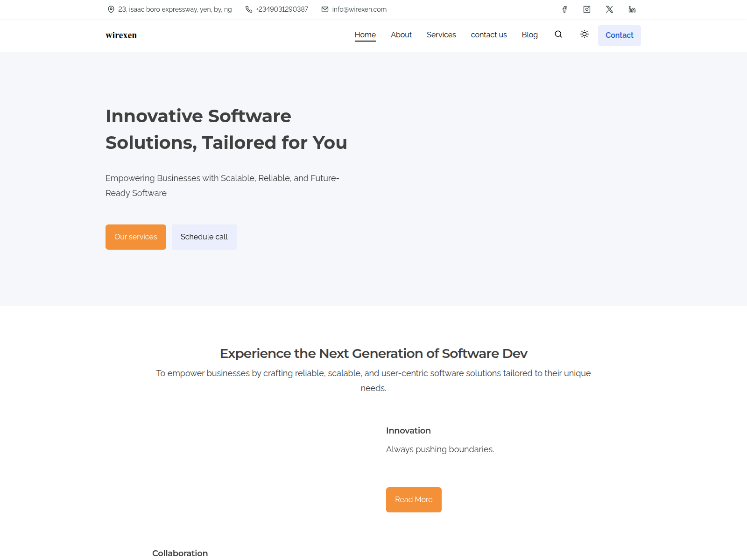Click the 'Innovative Software Solutions' hero heading
Screen dimensions: 747x560
226,129
